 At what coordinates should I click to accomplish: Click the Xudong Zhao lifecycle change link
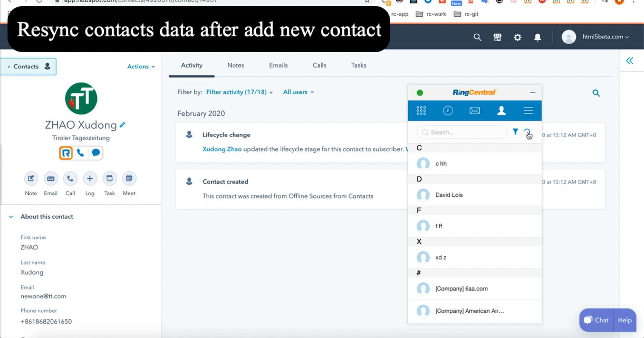point(222,149)
